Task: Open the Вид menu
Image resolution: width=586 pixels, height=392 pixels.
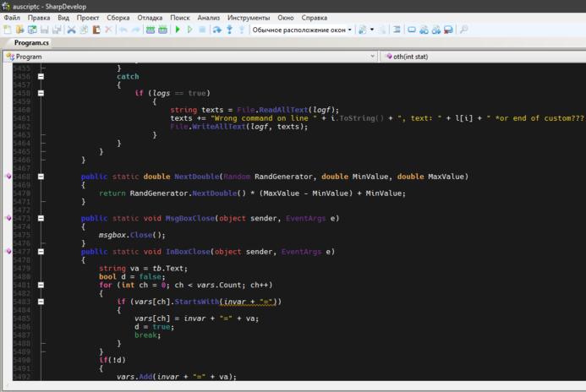Action: (x=63, y=18)
